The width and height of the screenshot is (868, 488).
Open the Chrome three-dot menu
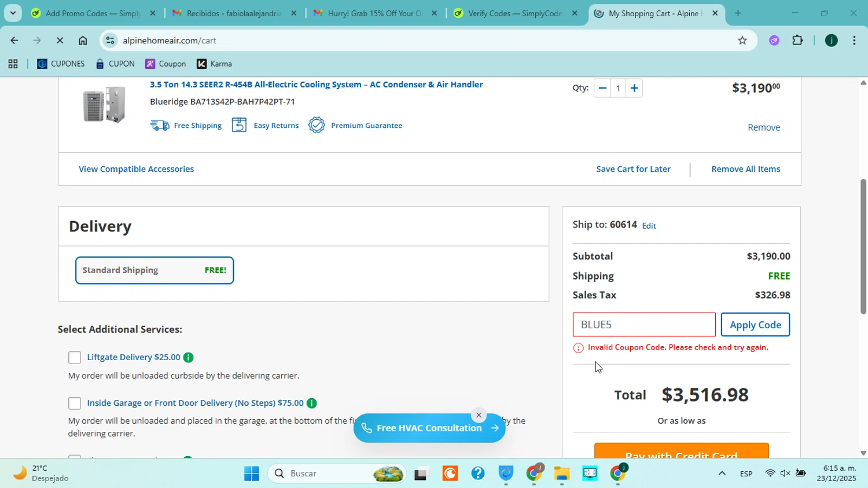pyautogui.click(x=855, y=41)
